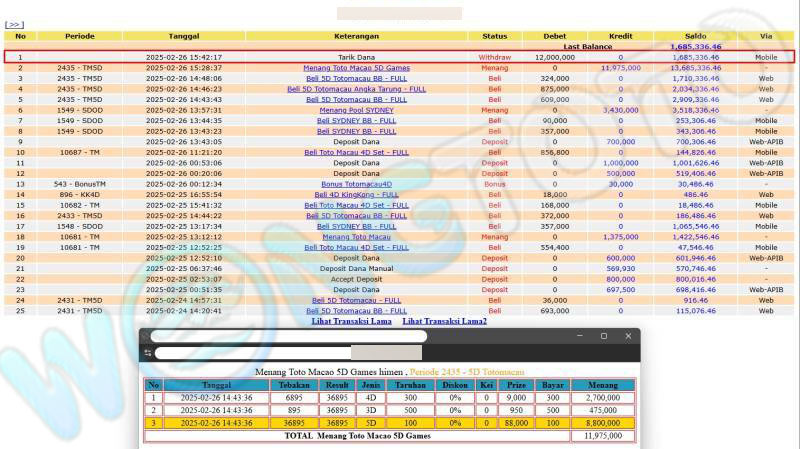Viewport: 800px width, 449px height.
Task: Click the Saldo column header
Action: tap(695, 36)
